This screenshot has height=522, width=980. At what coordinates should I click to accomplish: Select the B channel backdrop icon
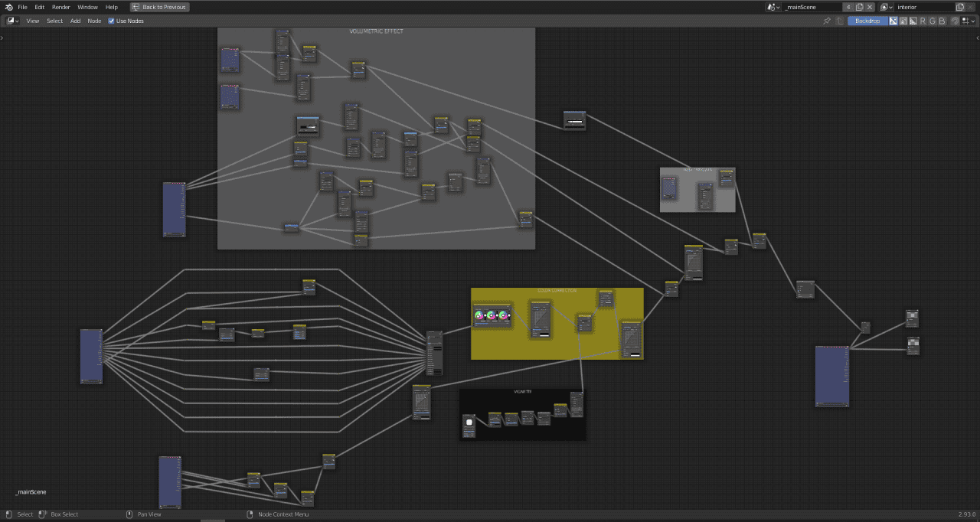coord(942,21)
